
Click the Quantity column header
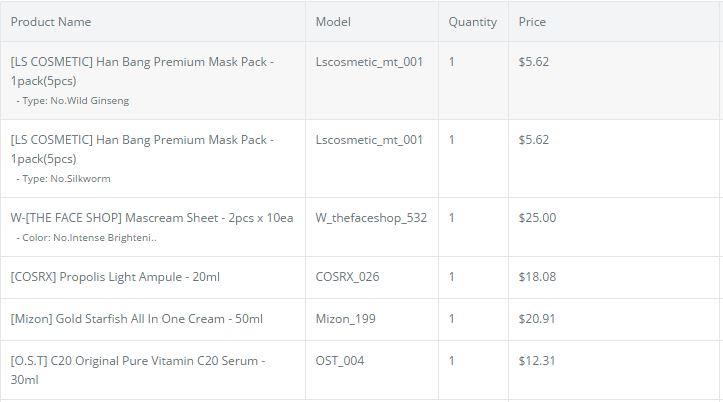472,22
